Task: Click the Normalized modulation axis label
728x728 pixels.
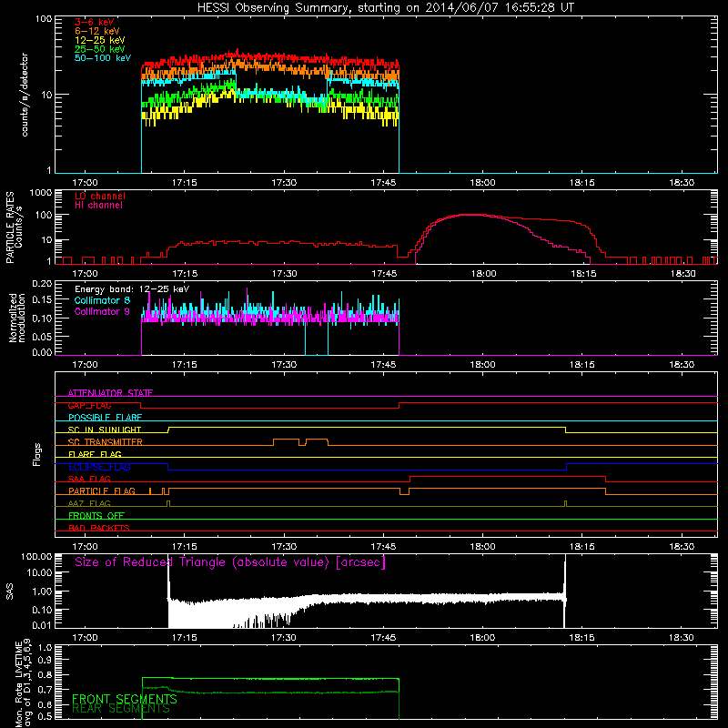Action: coord(17,318)
